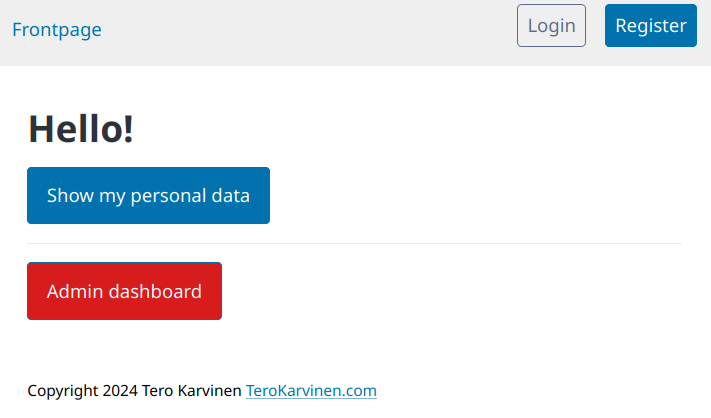Visit the author's website link in footer
This screenshot has height=418, width=711.
pos(311,390)
